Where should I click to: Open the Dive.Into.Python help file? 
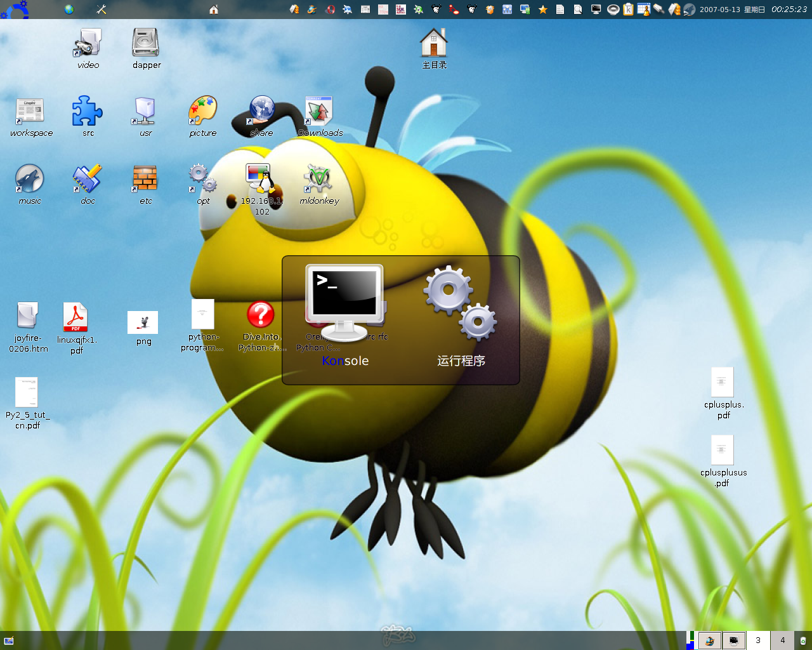point(261,326)
